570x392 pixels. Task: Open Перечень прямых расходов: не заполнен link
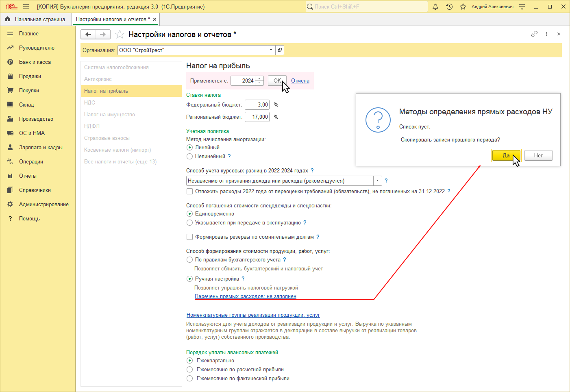coord(246,296)
